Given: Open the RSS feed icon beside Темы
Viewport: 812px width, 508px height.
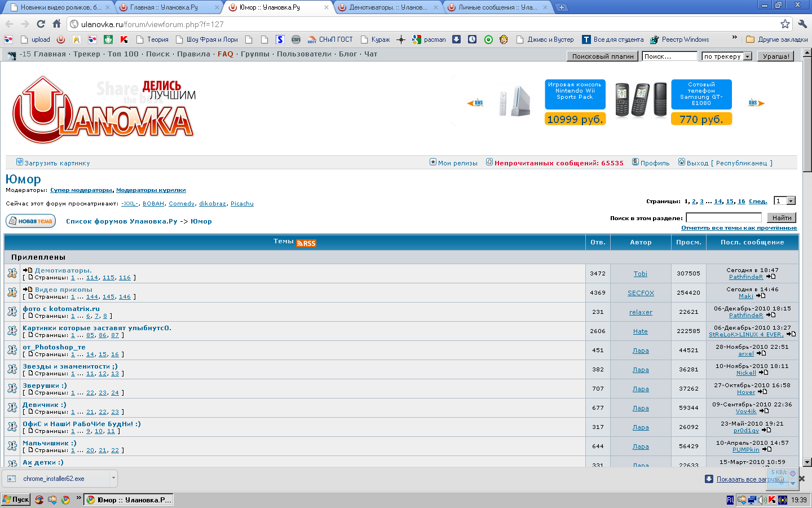Looking at the screenshot, I should point(306,243).
